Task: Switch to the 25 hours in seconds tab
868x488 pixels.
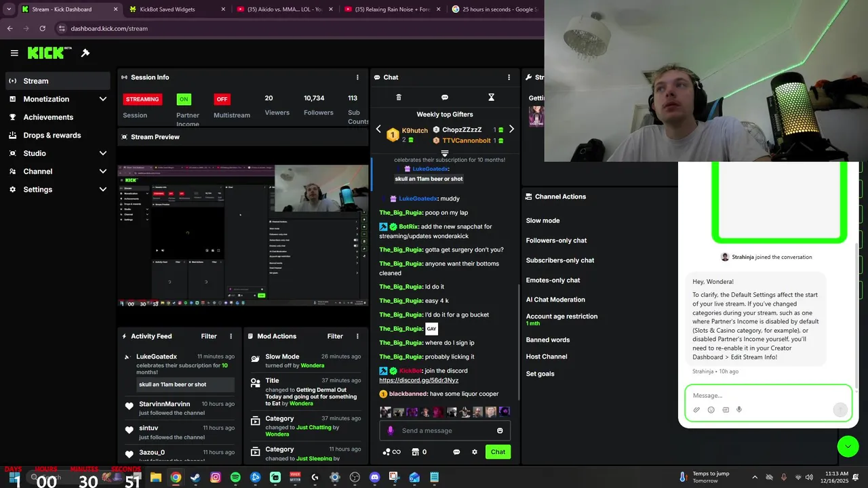Action: tap(495, 9)
